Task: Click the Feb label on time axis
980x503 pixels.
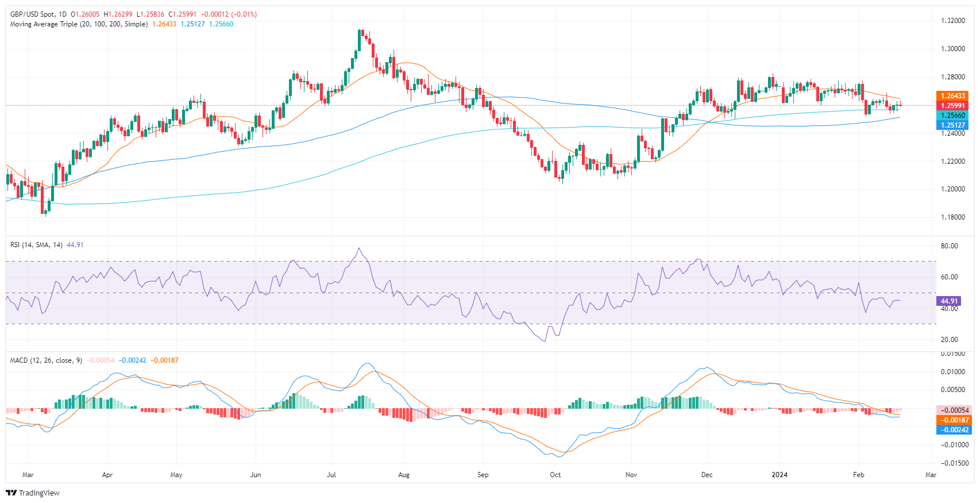Action: pos(858,475)
